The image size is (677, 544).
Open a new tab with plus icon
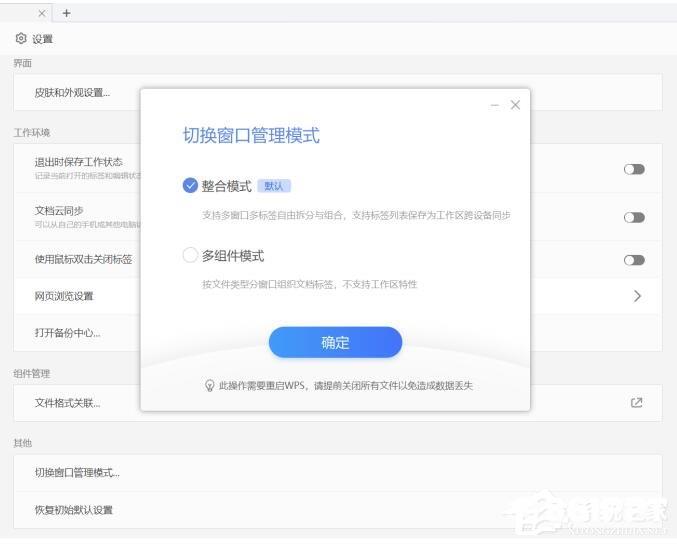tap(66, 13)
